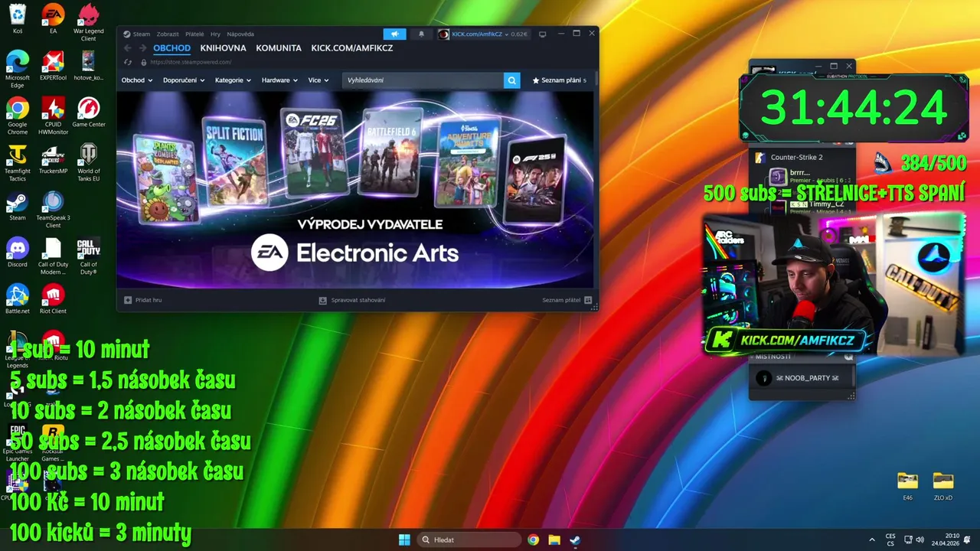The image size is (980, 551).
Task: Open the TruckersMP desktop icon
Action: coord(53,160)
